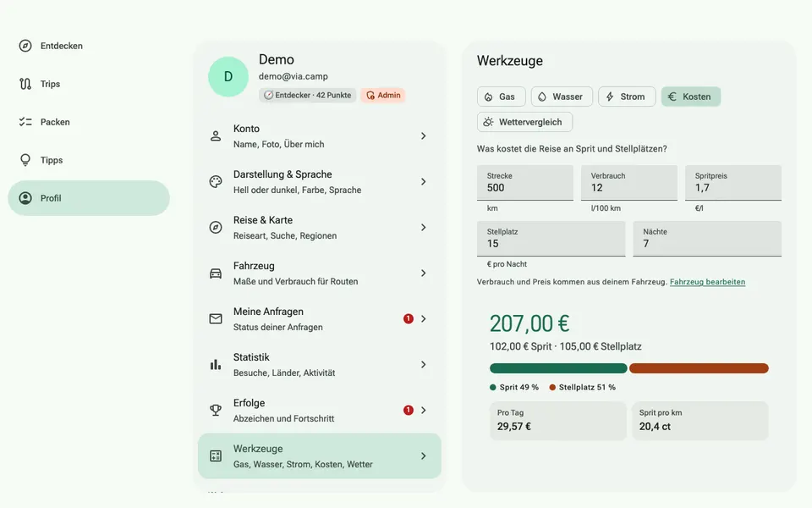Click the Trips route icon
Screen dimensions: 812x508
point(25,84)
